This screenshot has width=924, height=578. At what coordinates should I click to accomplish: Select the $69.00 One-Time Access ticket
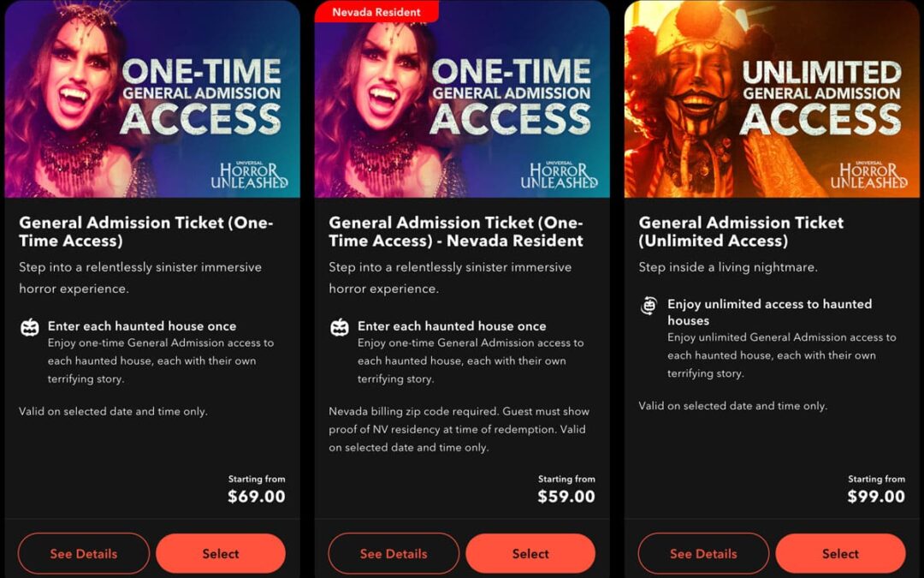pyautogui.click(x=221, y=553)
